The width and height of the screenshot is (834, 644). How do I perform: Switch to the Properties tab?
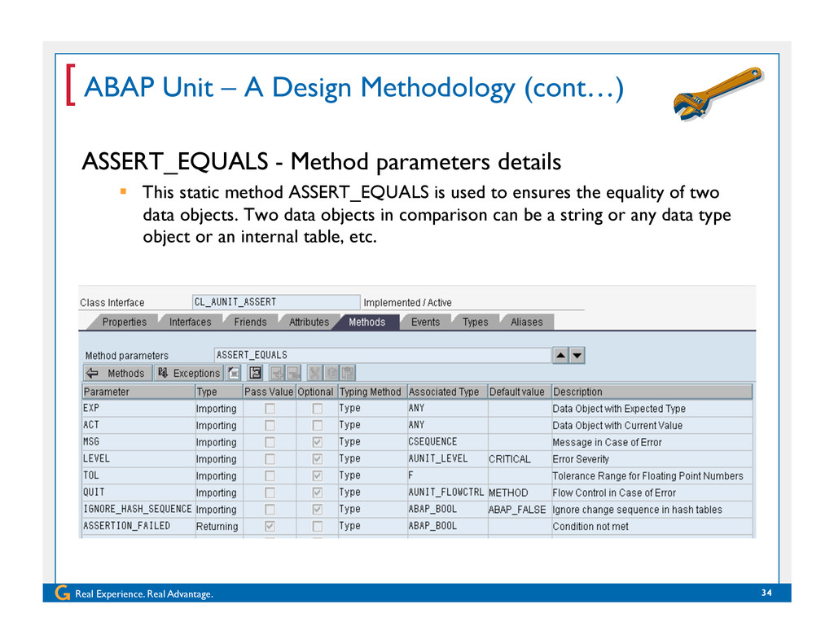pos(124,322)
